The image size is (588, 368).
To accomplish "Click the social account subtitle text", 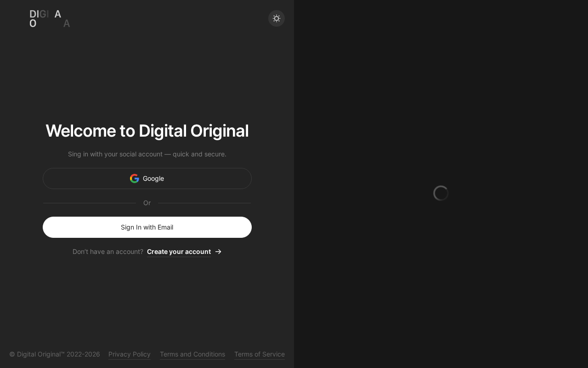I will [x=147, y=154].
